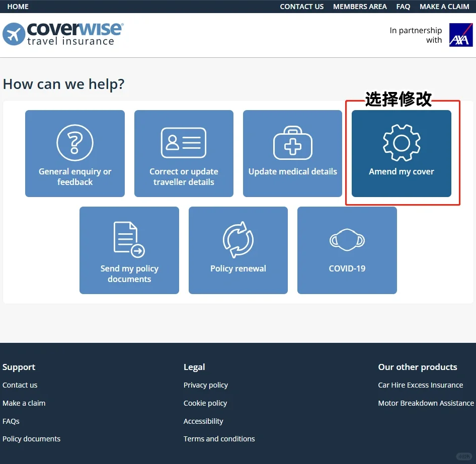Open Send my policy documents label
The height and width of the screenshot is (464, 476).
click(129, 273)
